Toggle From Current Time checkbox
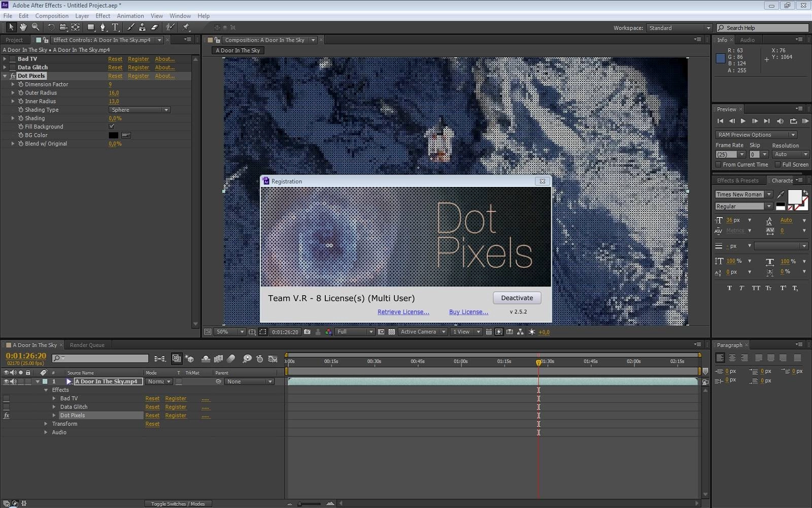Viewport: 812px width, 508px height. pyautogui.click(x=718, y=165)
